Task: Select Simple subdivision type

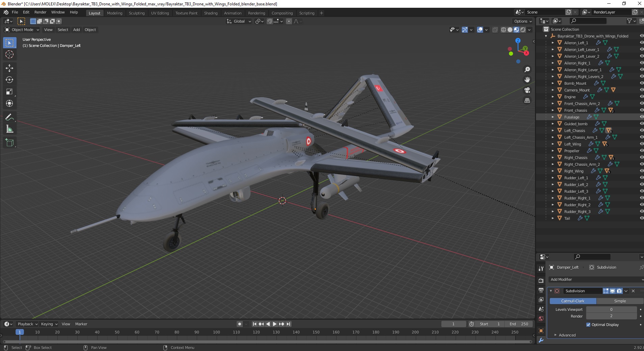Action: coord(620,301)
